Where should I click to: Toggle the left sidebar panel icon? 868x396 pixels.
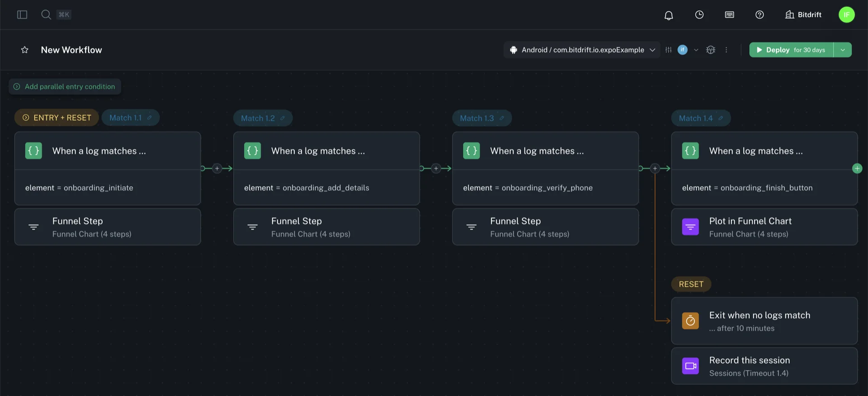pos(22,14)
